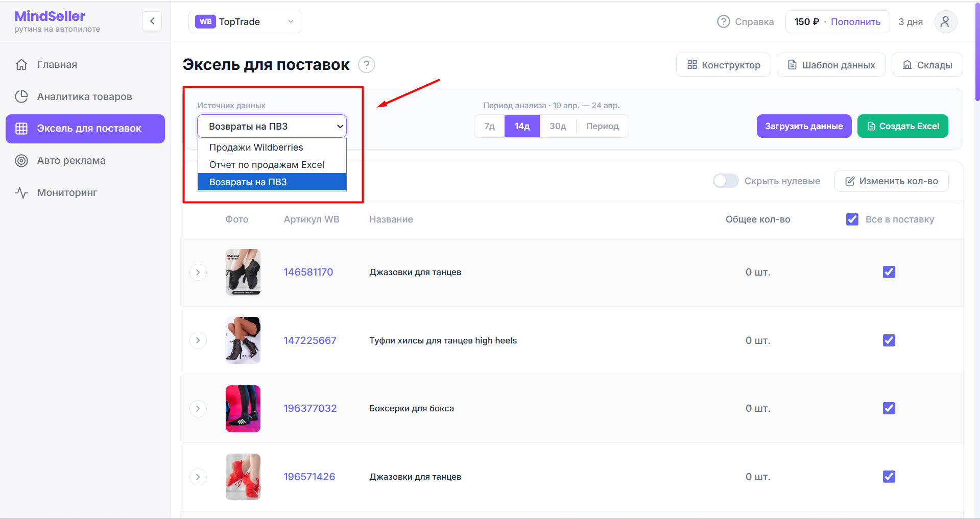Screen dimensions: 980x519
Task: Open article link 146581170
Action: 308,272
